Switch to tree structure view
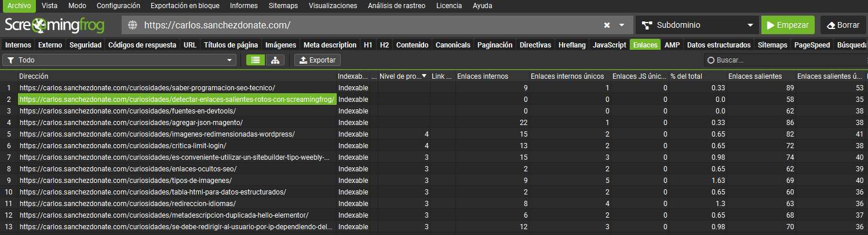This screenshot has width=868, height=235. (x=275, y=60)
